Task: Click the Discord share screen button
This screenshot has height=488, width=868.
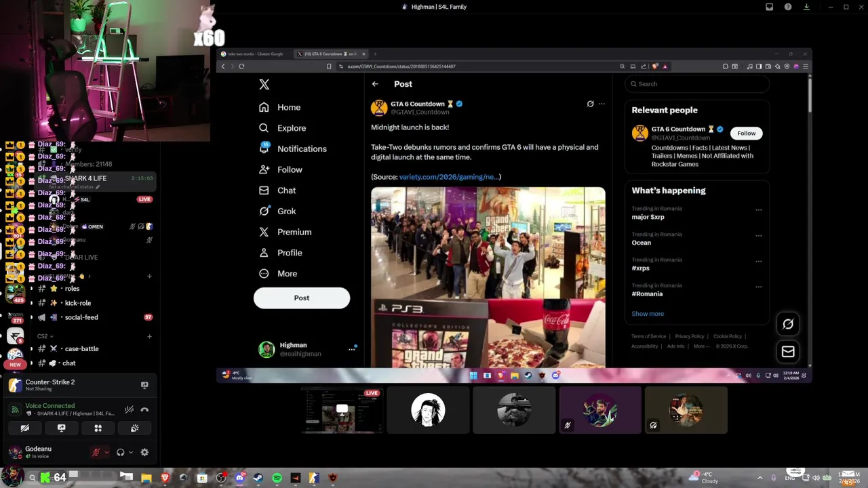Action: click(x=61, y=428)
